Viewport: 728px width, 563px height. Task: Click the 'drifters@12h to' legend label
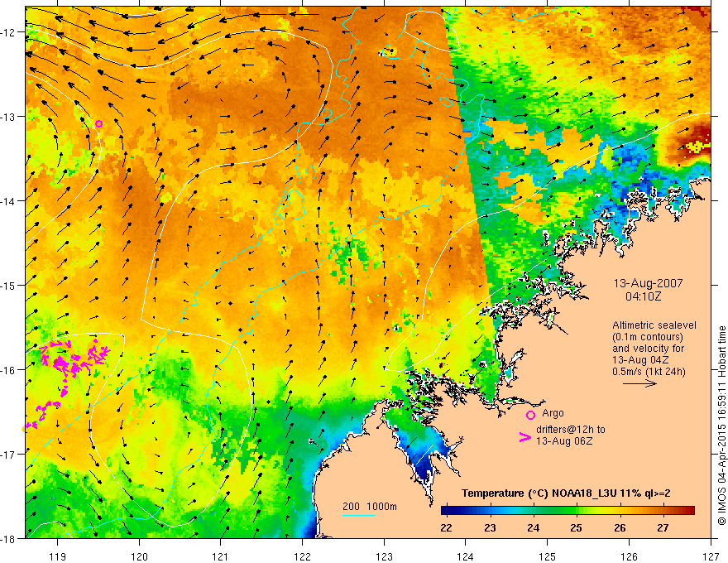pyautogui.click(x=571, y=430)
